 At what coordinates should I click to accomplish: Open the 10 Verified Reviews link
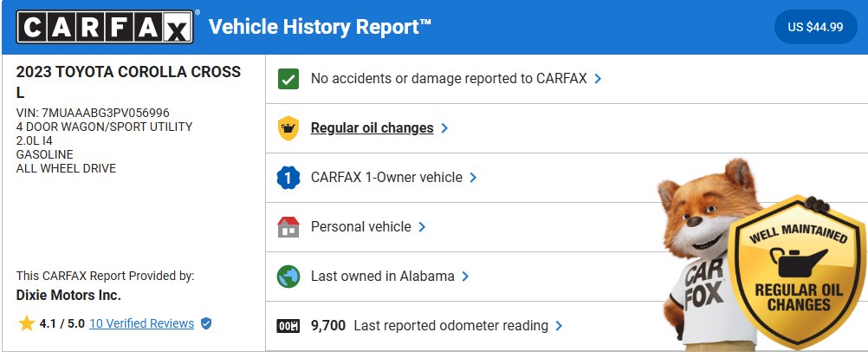tap(142, 323)
